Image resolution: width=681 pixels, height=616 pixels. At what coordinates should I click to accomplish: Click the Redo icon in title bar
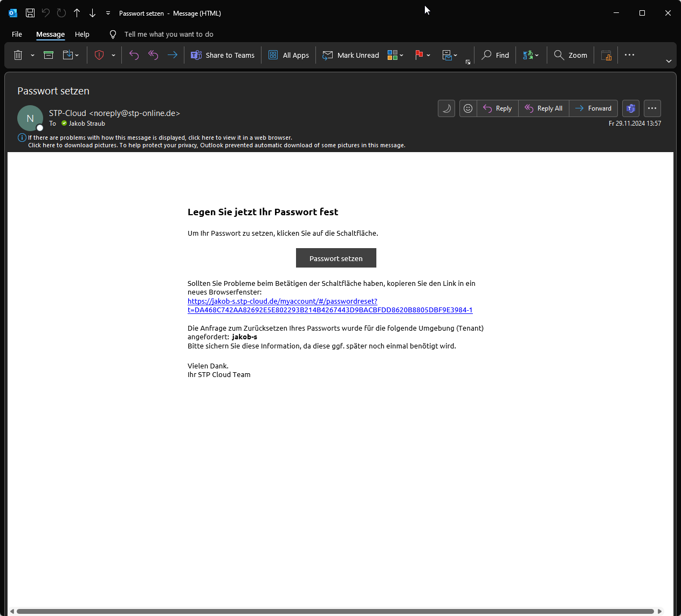pos(61,13)
